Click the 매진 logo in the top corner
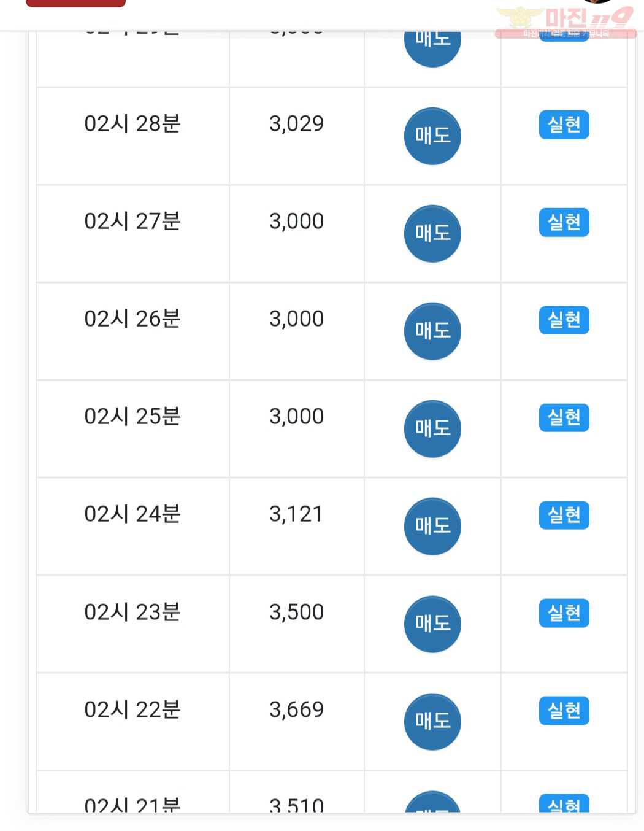The width and height of the screenshot is (644, 831). [565, 22]
